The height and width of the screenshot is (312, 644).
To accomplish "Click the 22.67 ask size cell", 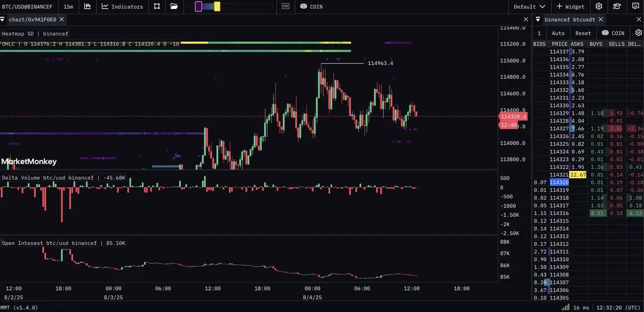I will click(x=577, y=175).
